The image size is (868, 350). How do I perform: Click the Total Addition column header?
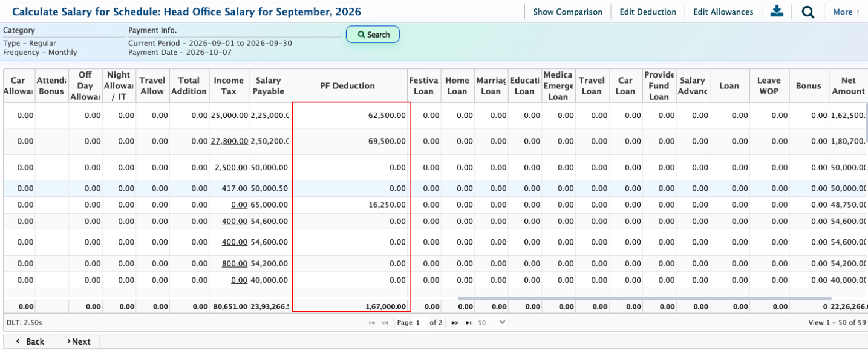[x=189, y=85]
